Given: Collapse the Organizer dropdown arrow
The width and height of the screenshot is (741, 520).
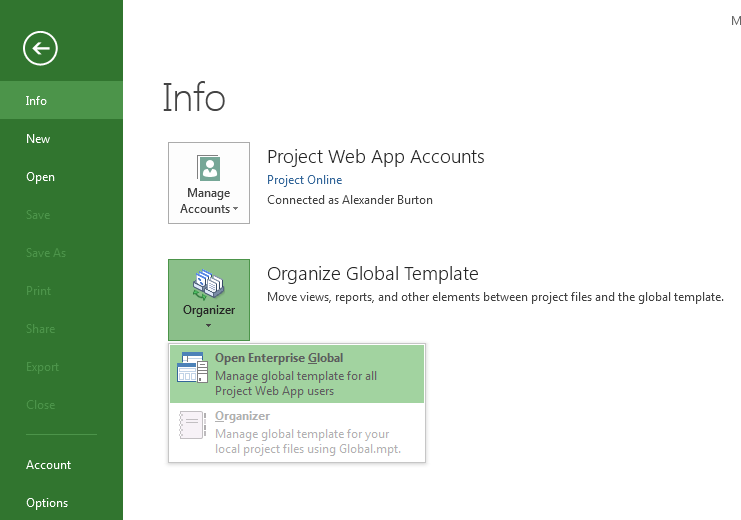Looking at the screenshot, I should pos(208,325).
